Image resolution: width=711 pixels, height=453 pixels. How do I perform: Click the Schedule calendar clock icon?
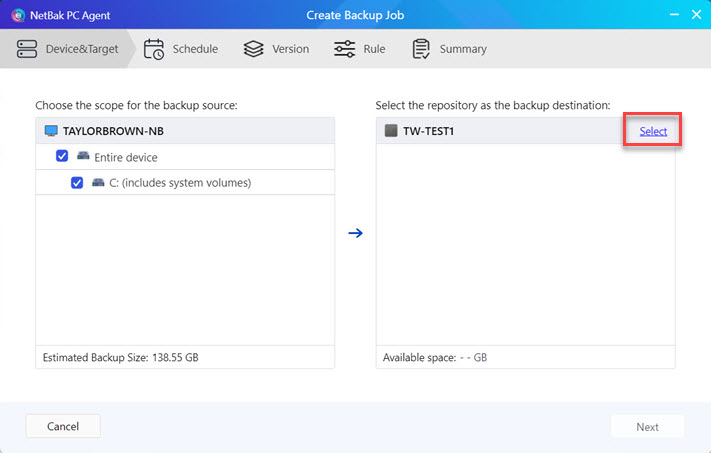pos(154,49)
